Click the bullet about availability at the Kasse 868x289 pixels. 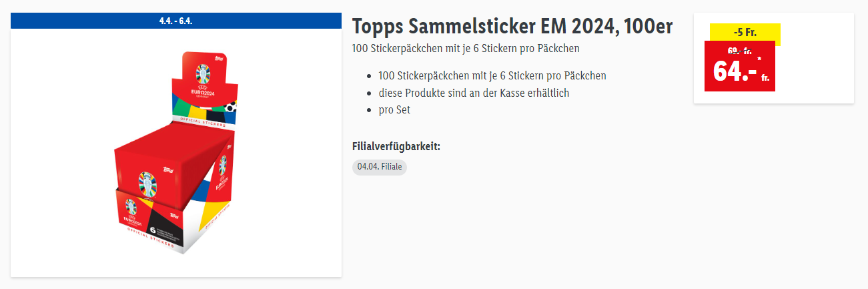(474, 93)
